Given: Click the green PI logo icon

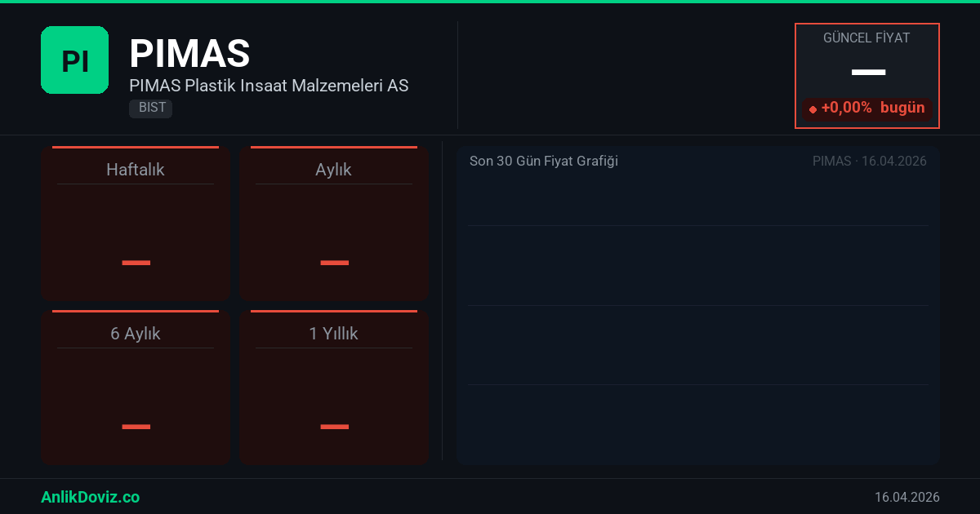Looking at the screenshot, I should coord(74,60).
